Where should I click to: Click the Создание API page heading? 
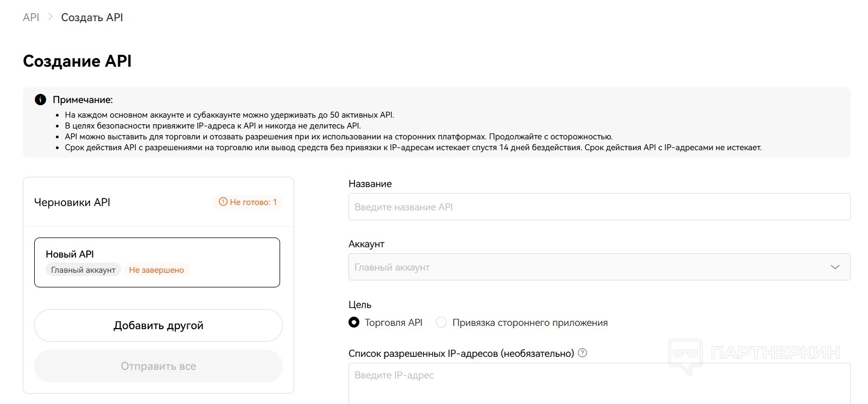click(77, 61)
